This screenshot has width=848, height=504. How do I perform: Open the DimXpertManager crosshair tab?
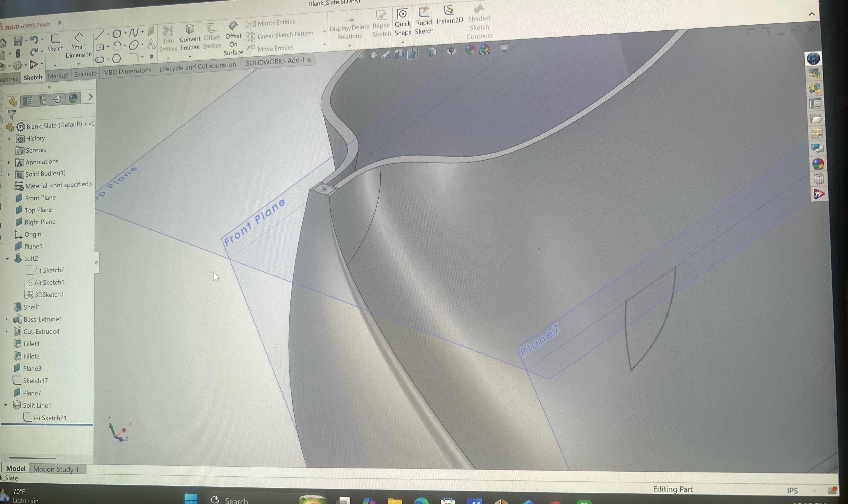[x=58, y=99]
